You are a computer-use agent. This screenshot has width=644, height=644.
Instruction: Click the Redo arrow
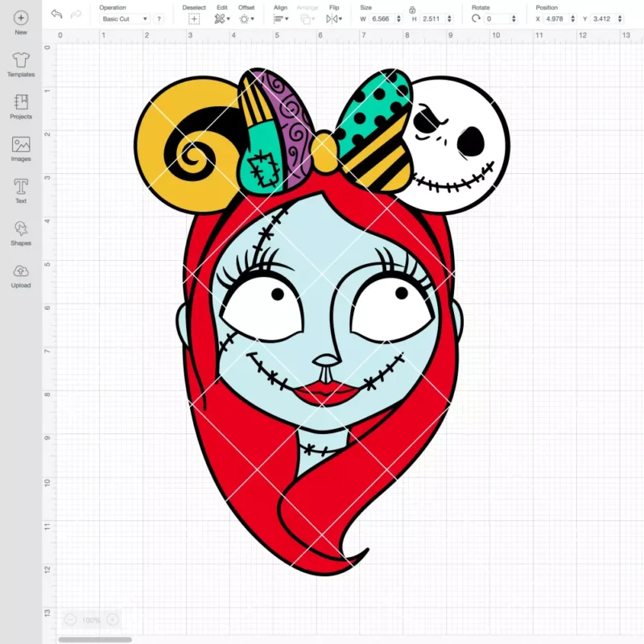pos(76,14)
